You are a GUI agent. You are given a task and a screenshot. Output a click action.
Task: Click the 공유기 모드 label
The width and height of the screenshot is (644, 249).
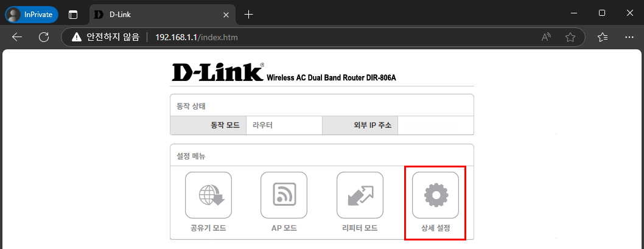208,228
